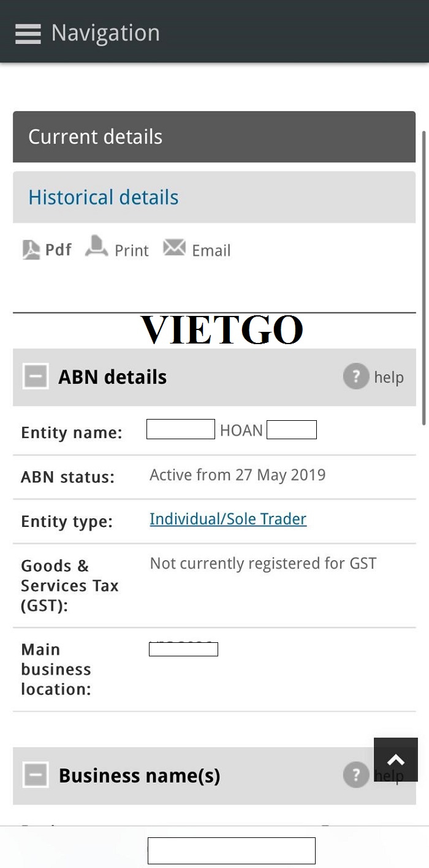Viewport: 429px width, 868px height.
Task: Click the Print text label
Action: pos(132,250)
